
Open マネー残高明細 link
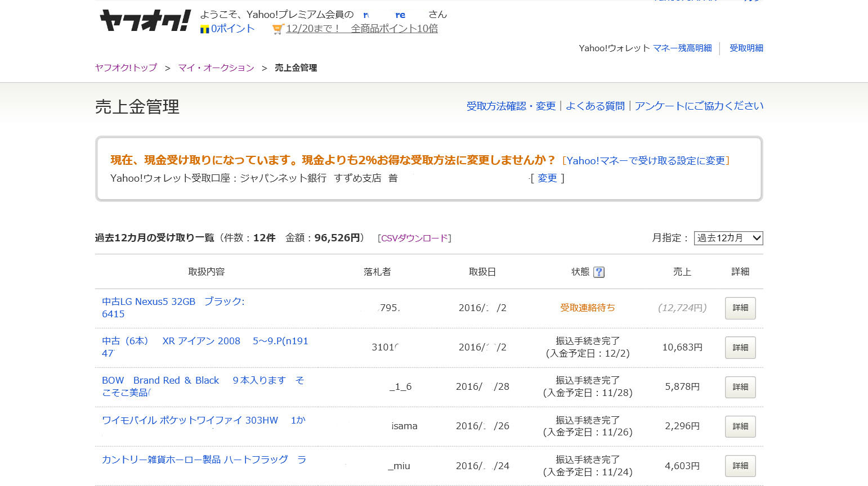coord(682,48)
